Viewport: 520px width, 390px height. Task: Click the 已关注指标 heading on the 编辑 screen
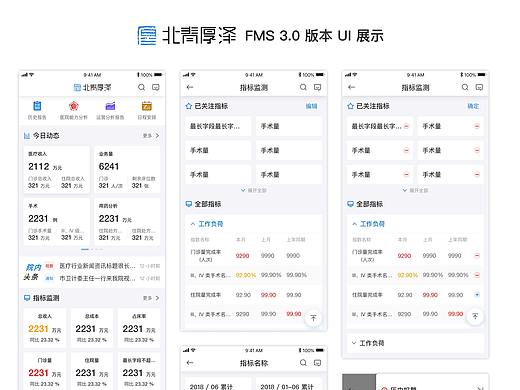coord(211,106)
